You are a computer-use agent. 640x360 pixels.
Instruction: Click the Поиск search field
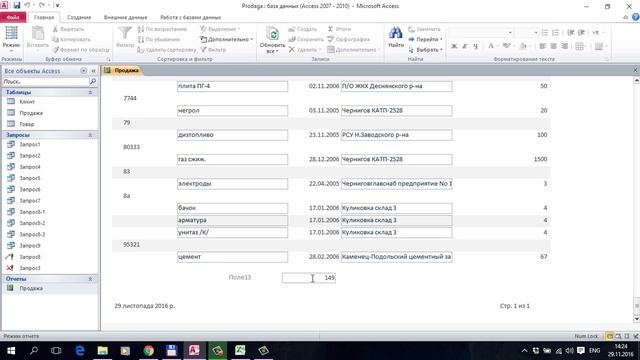tap(45, 82)
